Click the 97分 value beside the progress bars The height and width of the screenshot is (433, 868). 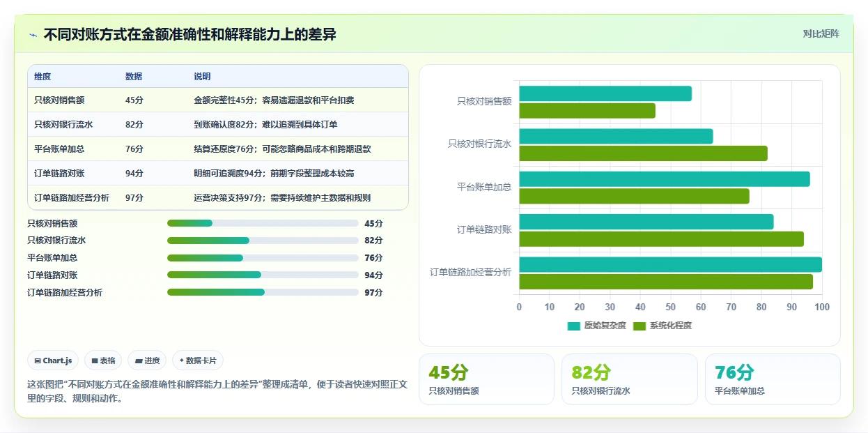click(374, 293)
